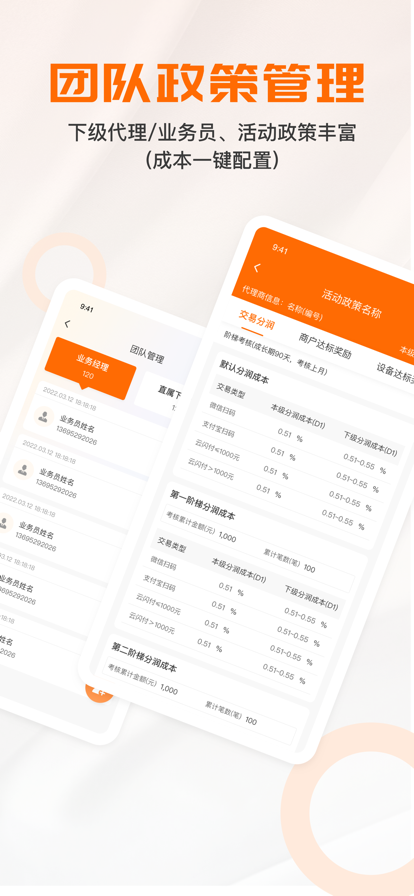The image size is (414, 896).
Task: Click 代理商信息: 名称(编号) text
Action: tap(282, 302)
